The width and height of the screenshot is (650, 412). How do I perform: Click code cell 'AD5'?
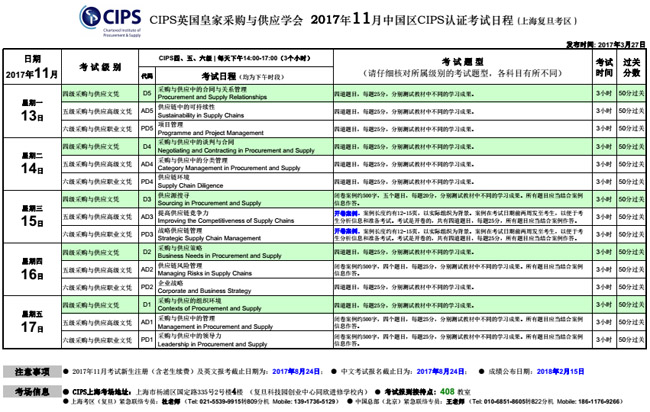(x=147, y=111)
